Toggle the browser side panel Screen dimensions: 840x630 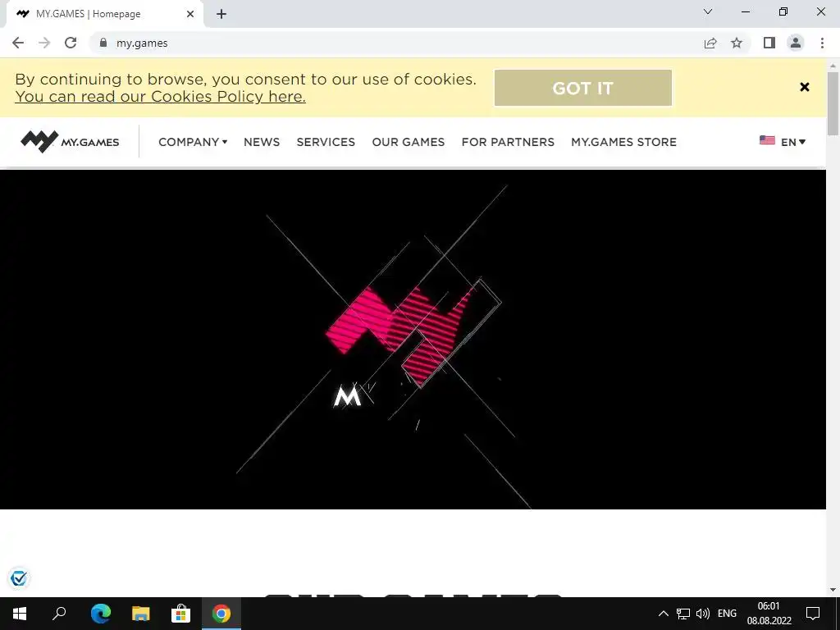click(x=769, y=43)
